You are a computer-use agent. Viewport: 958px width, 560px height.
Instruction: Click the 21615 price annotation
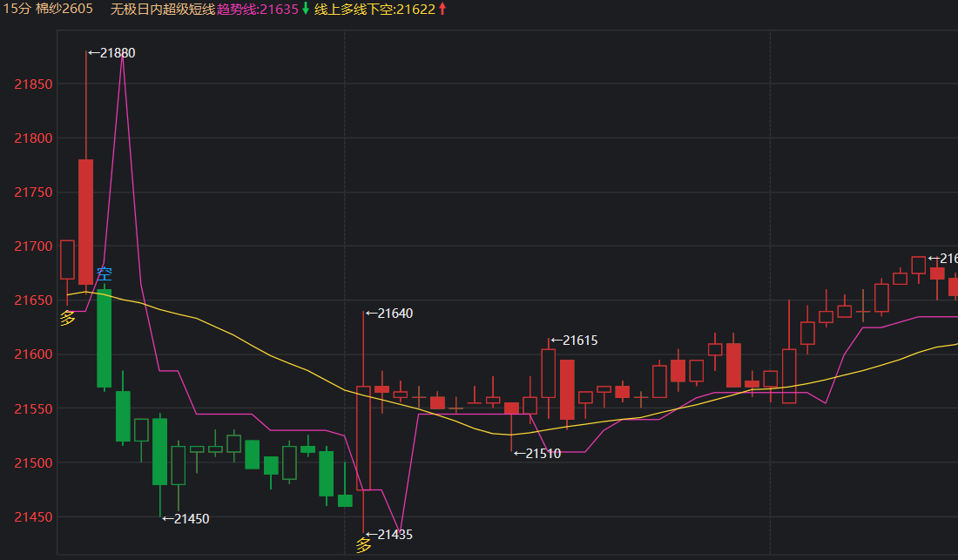(574, 341)
